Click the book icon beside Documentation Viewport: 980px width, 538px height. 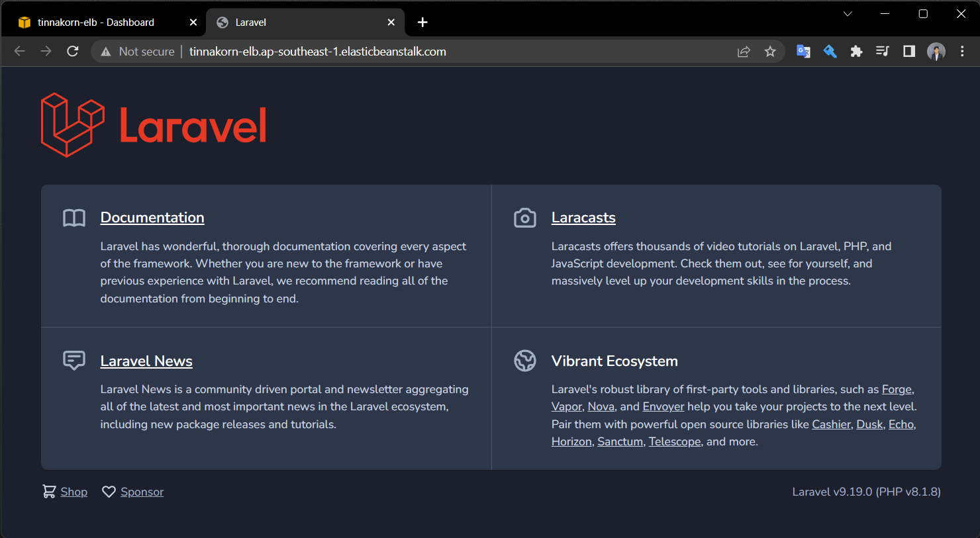point(73,217)
